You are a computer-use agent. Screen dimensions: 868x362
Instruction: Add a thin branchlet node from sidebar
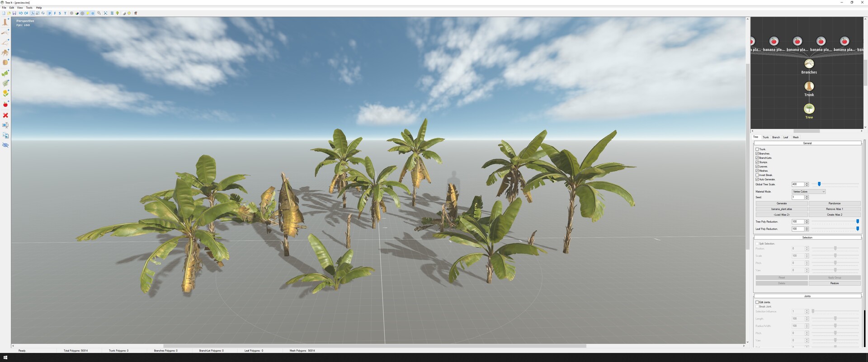click(x=5, y=43)
